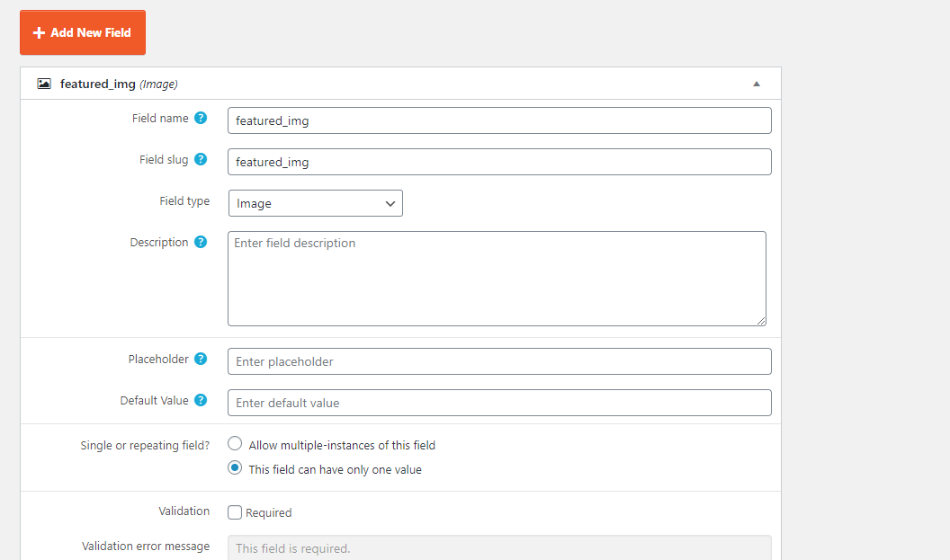The image size is (950, 560).
Task: Collapse the featured_img field panel arrow
Action: tap(756, 84)
